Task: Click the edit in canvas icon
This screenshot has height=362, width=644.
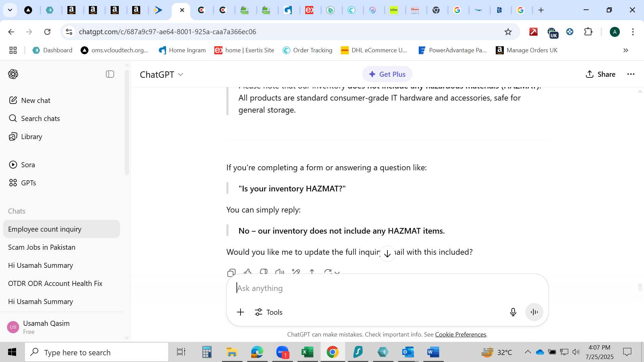Action: 296,272
